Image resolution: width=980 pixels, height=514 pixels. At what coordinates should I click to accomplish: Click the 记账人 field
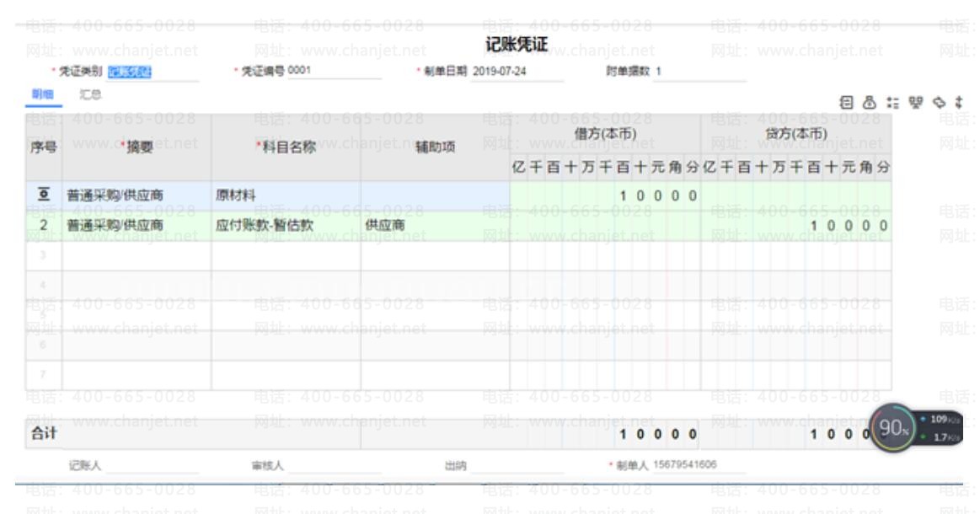coord(152,465)
